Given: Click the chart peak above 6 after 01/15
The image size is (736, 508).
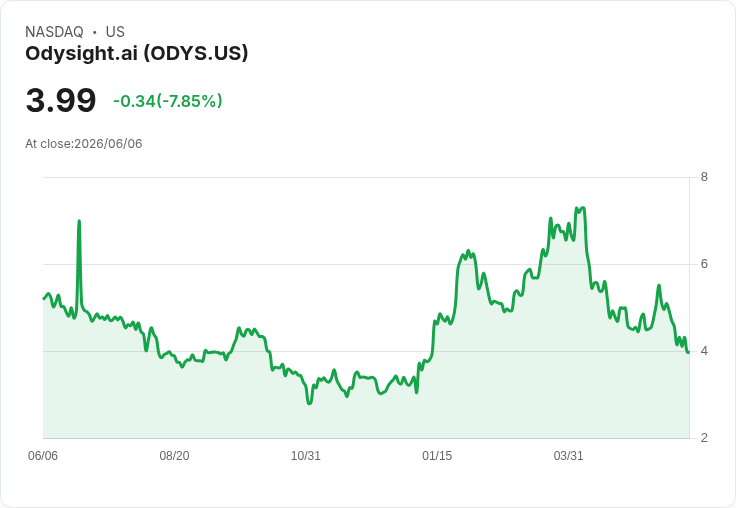Looking at the screenshot, I should 468,251.
